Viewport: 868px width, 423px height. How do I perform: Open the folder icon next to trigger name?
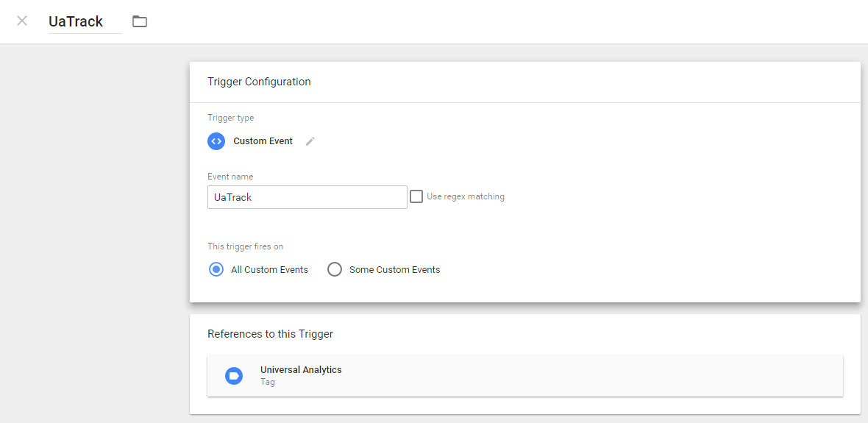[x=140, y=21]
